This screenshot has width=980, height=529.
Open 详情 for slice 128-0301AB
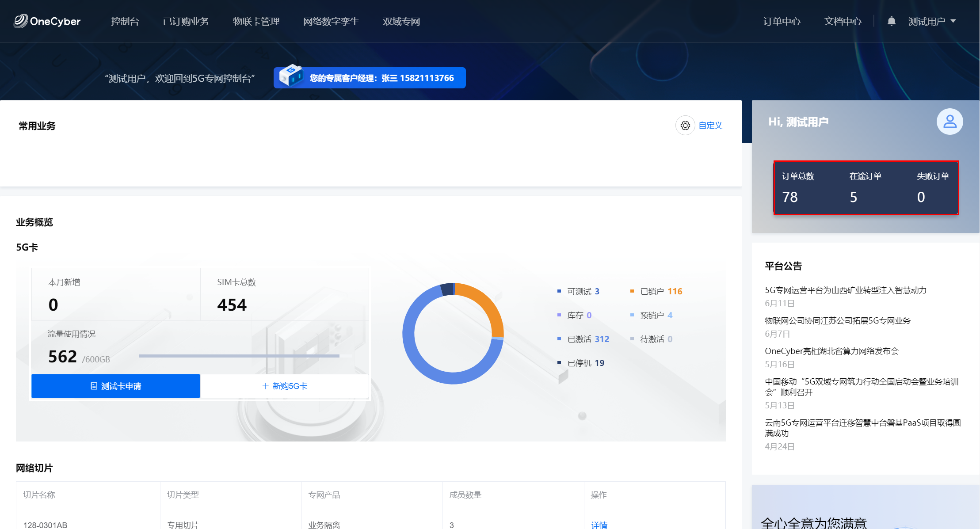point(599,525)
